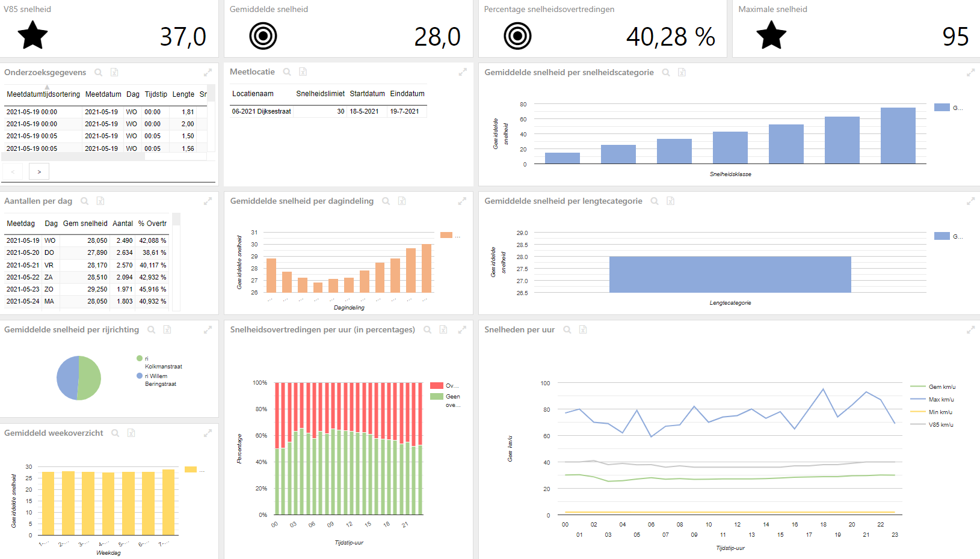Sort Aantallen table by Gem snelheid
Image resolution: width=980 pixels, height=559 pixels.
[85, 224]
